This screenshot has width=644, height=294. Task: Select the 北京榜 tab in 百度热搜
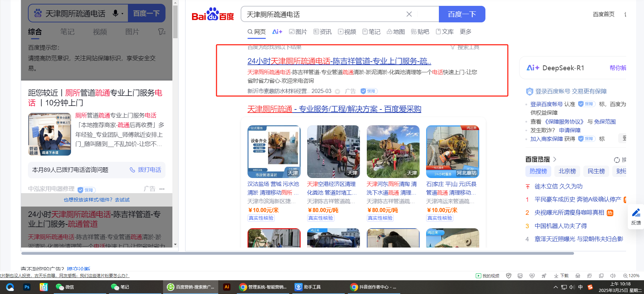(x=567, y=171)
